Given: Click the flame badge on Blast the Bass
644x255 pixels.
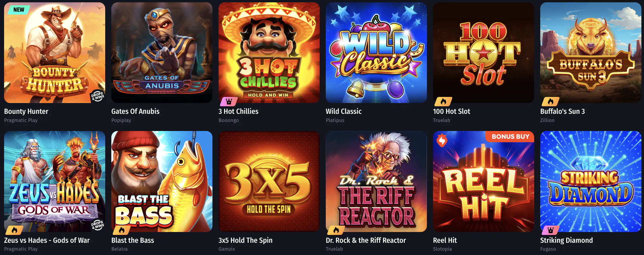Looking at the screenshot, I should coord(122,230).
